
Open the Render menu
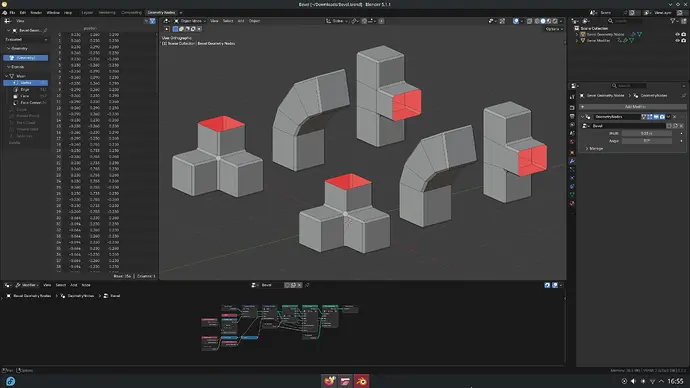pyautogui.click(x=36, y=12)
